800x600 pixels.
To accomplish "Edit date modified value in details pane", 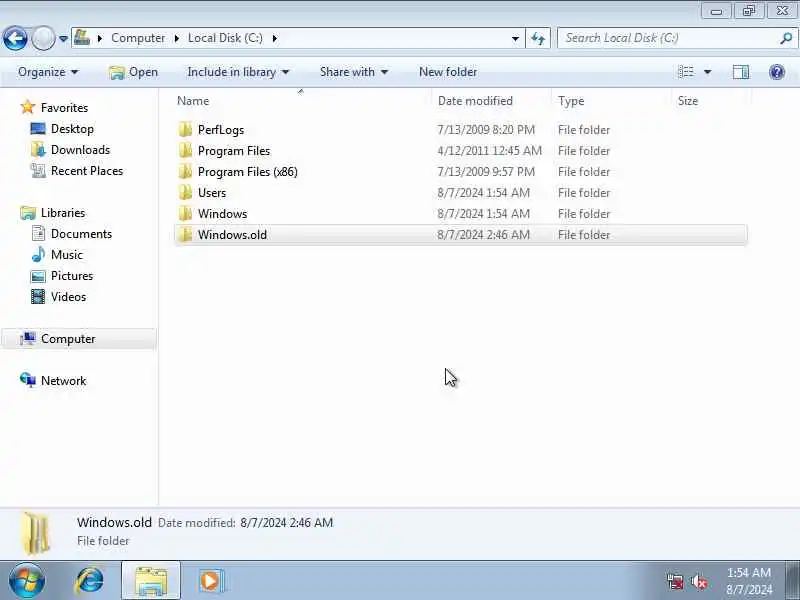I will 287,523.
